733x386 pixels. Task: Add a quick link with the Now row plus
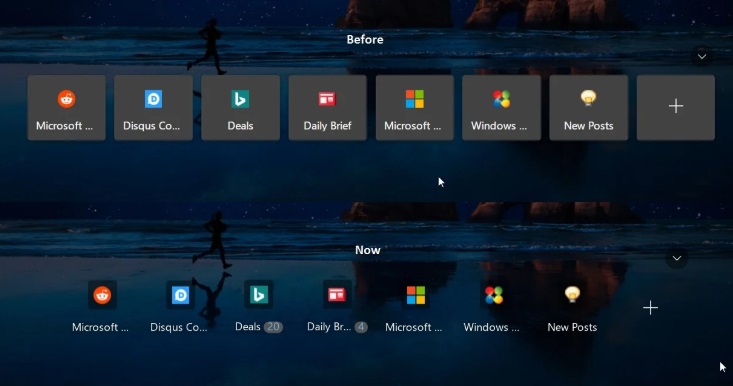point(650,307)
